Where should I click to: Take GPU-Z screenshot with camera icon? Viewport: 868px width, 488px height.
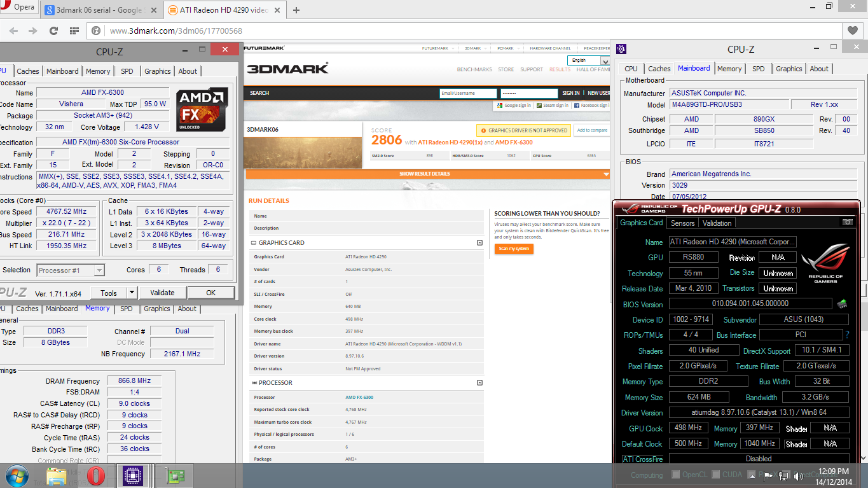click(847, 222)
